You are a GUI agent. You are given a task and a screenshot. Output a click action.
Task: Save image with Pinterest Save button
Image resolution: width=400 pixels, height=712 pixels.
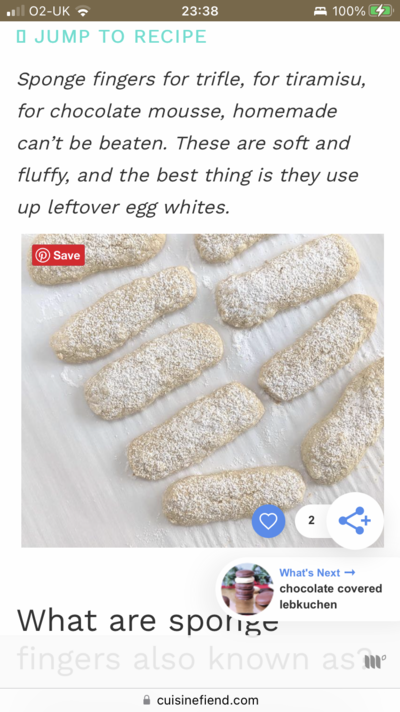coord(58,255)
